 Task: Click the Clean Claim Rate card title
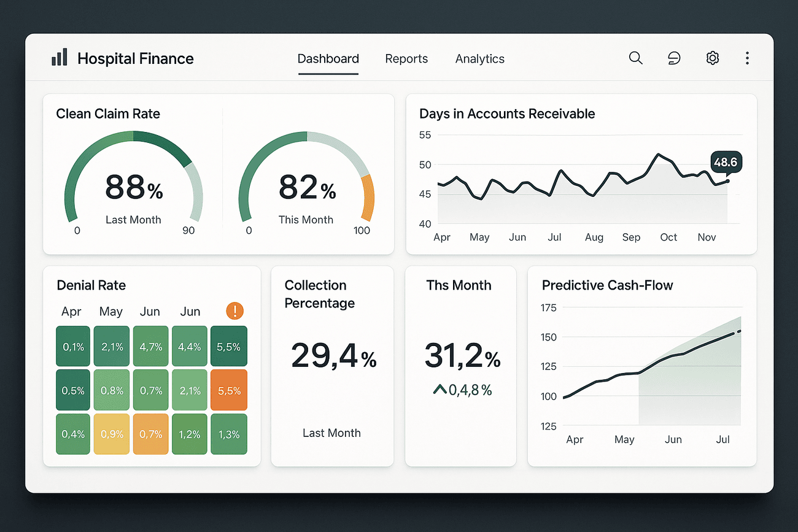(108, 114)
